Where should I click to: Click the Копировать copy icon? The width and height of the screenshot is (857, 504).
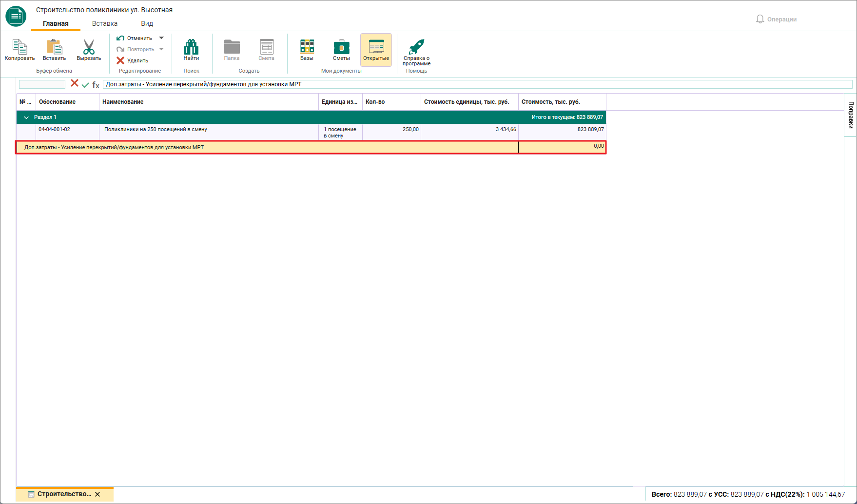pyautogui.click(x=19, y=46)
